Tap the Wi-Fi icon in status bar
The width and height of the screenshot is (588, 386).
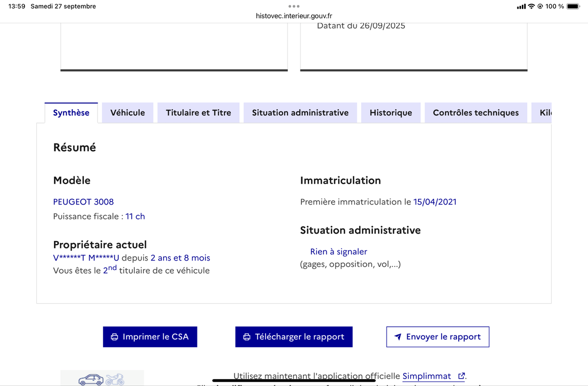(x=531, y=6)
